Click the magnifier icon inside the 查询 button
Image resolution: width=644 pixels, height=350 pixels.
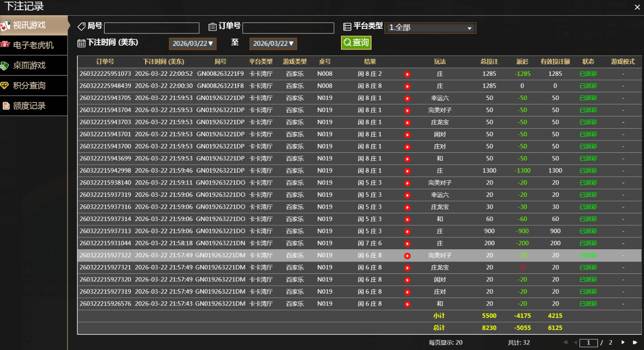(x=348, y=43)
